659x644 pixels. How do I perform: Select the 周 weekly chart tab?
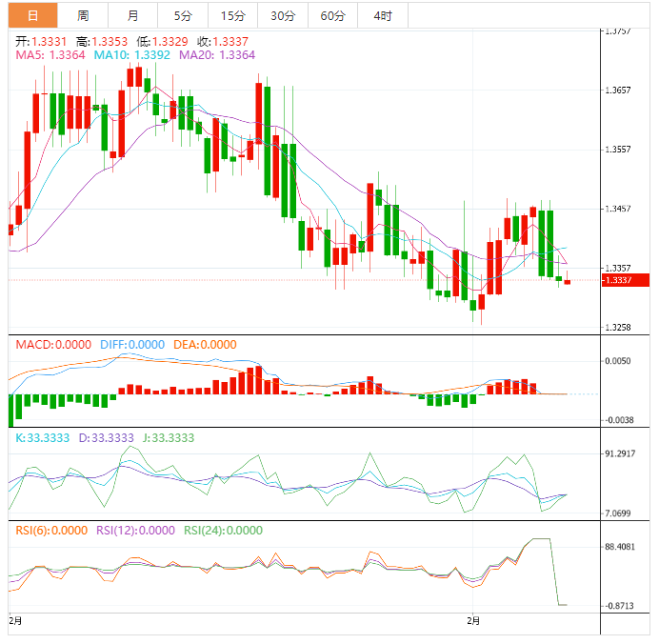(83, 15)
